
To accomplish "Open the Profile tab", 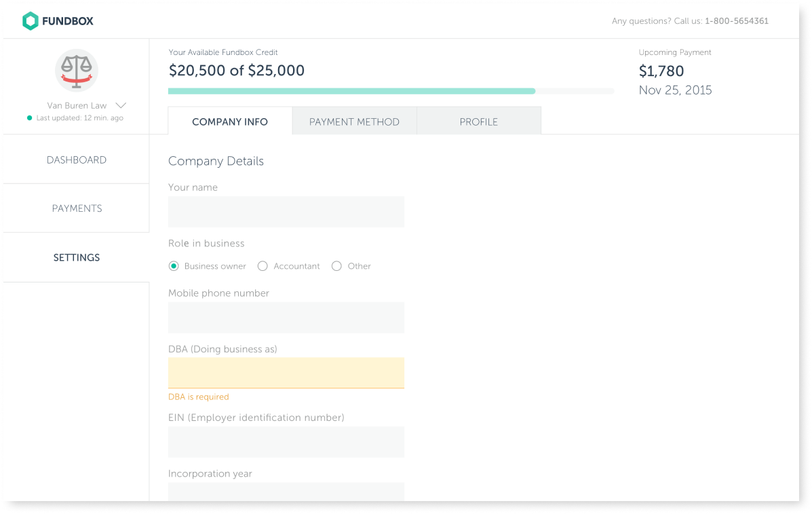I will click(x=479, y=122).
